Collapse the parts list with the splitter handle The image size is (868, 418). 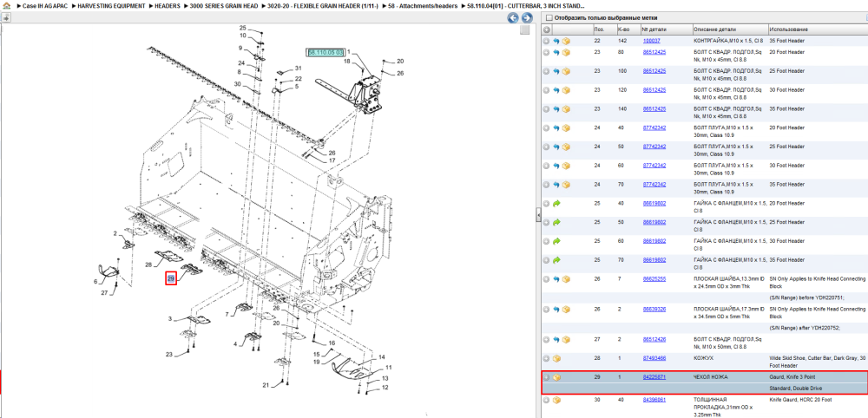click(x=538, y=216)
